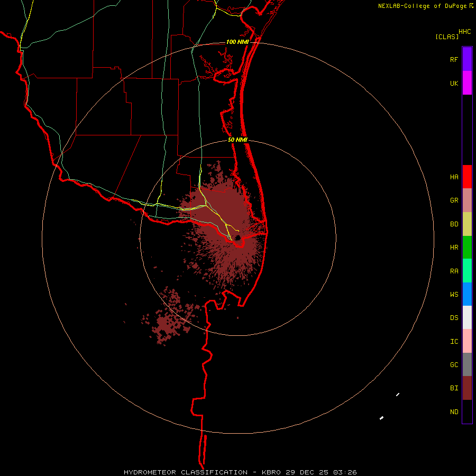
Task: Click the 'GC' legend label
Action: pyautogui.click(x=454, y=365)
